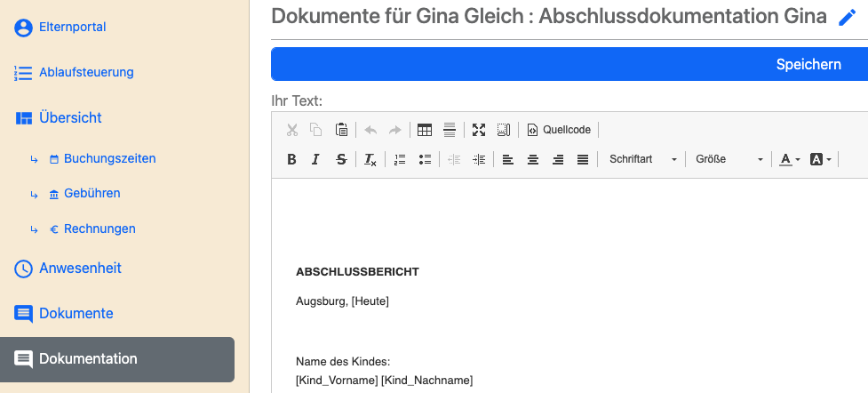Open Anwesenheit in the sidebar

coord(80,268)
